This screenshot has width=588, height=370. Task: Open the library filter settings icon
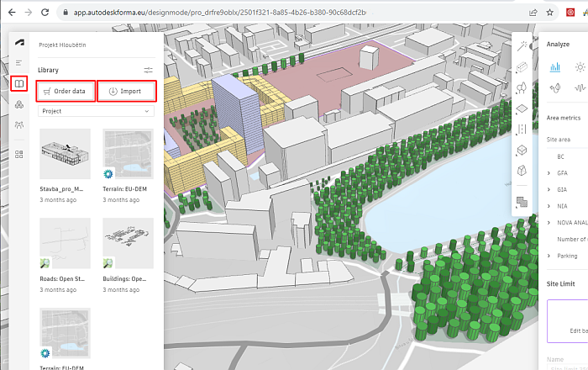click(x=148, y=70)
